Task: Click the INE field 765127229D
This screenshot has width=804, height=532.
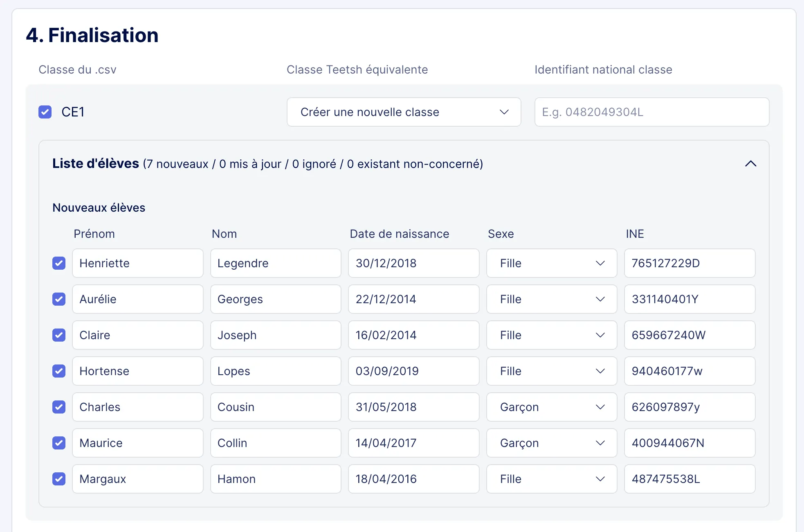Action: pos(690,263)
